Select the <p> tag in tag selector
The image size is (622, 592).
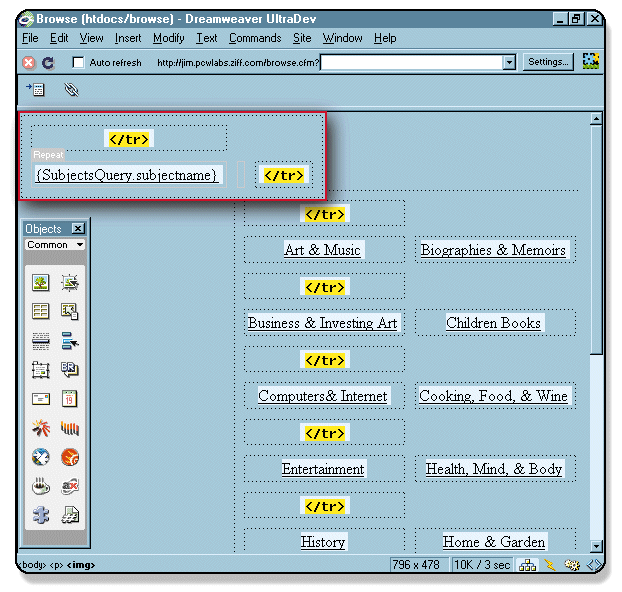(56, 565)
